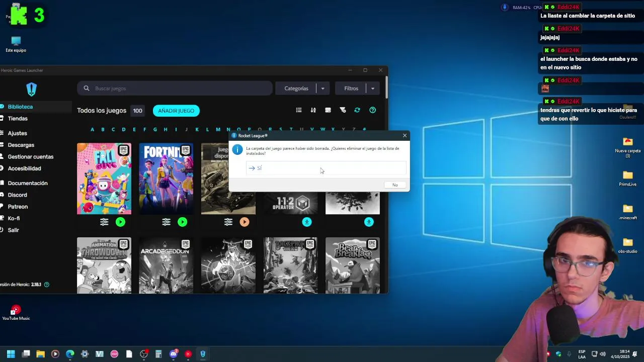Viewport: 644px width, 362px height.
Task: Open Descargas in sidebar
Action: coord(21,145)
